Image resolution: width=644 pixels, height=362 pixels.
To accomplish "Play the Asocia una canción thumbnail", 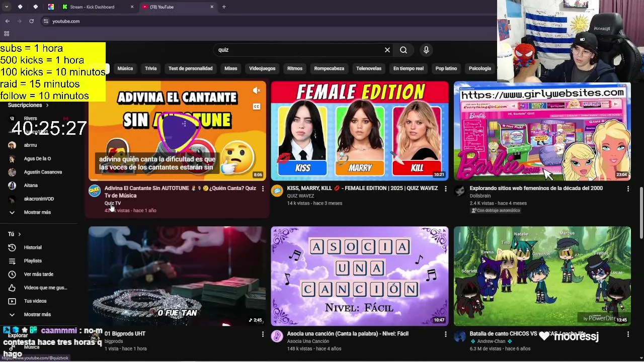I will 360,276.
